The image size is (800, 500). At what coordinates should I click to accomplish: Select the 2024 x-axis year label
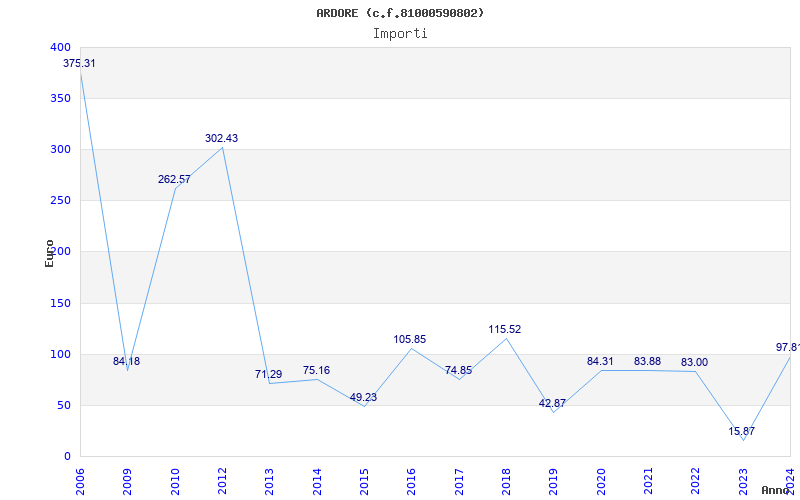point(790,482)
